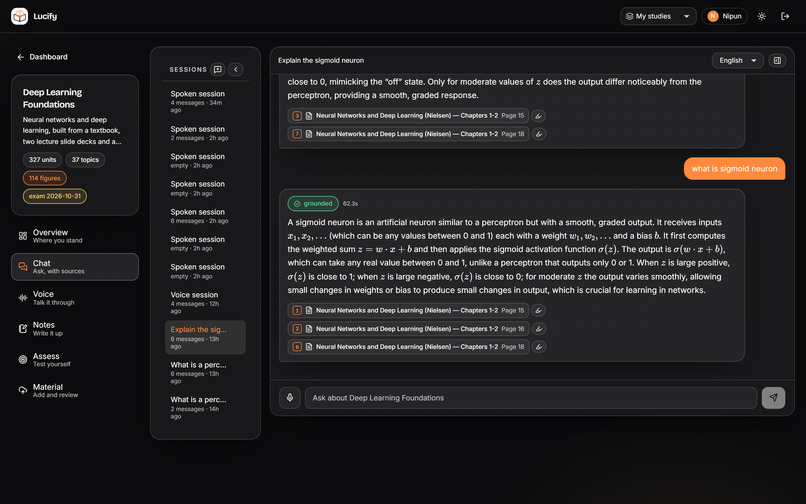
Task: Open the Nipun user menu
Action: [724, 16]
